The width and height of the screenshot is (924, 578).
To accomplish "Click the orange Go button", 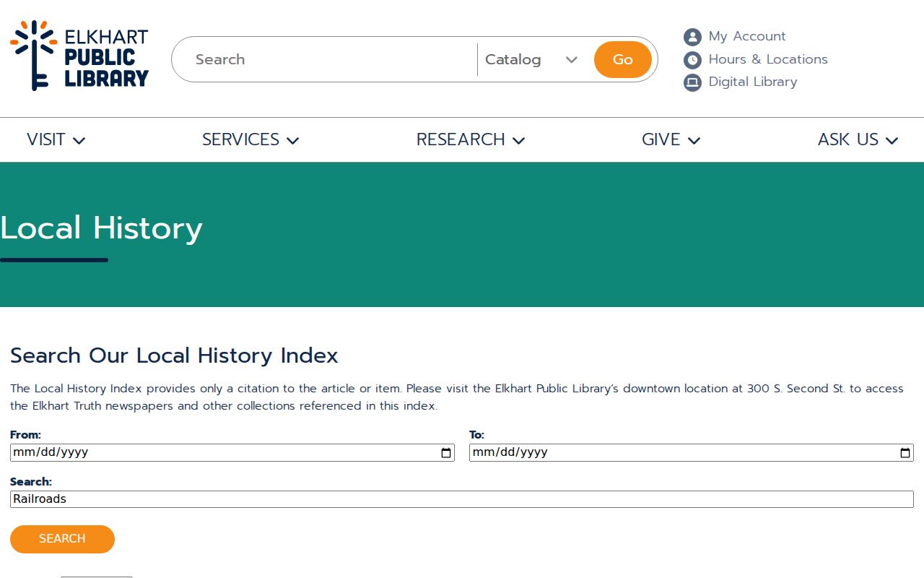I will [623, 59].
